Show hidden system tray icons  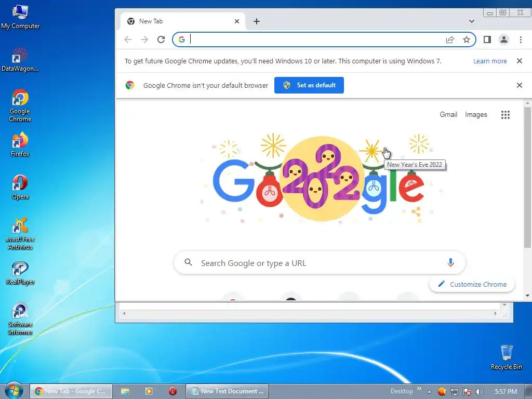coord(429,392)
